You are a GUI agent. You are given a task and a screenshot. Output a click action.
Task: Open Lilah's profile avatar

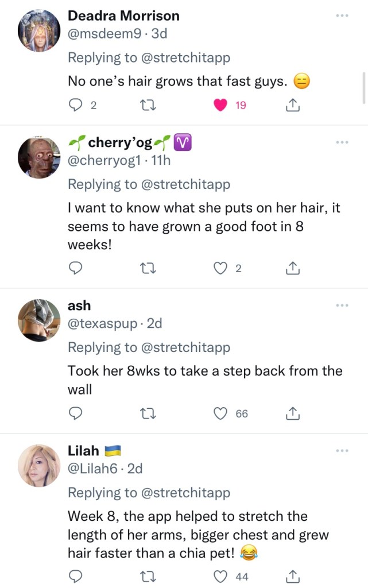(40, 466)
